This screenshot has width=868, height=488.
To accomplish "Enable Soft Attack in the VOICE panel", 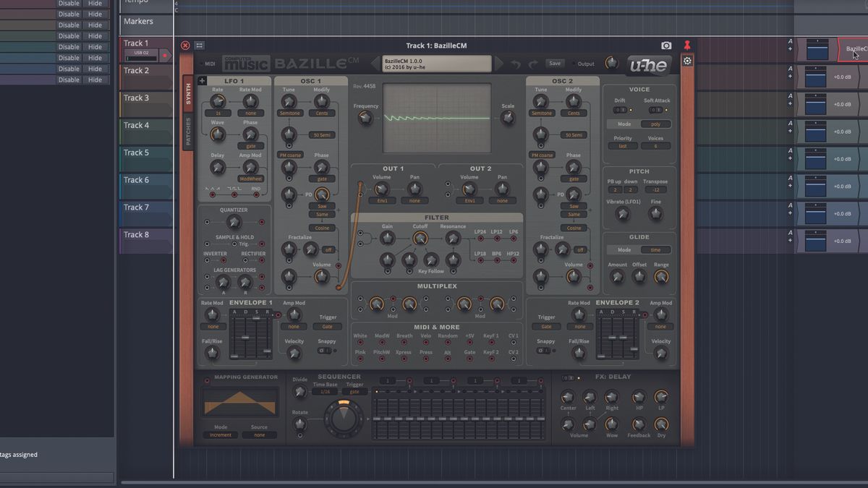I will point(655,108).
